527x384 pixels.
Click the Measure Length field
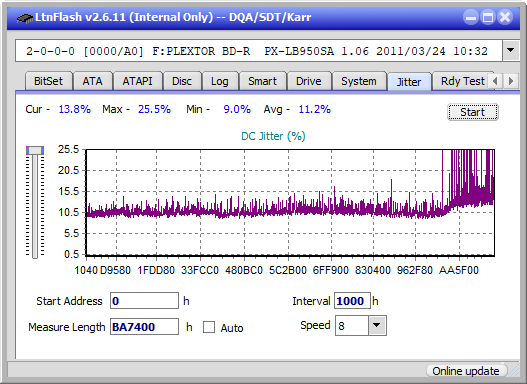[145, 327]
